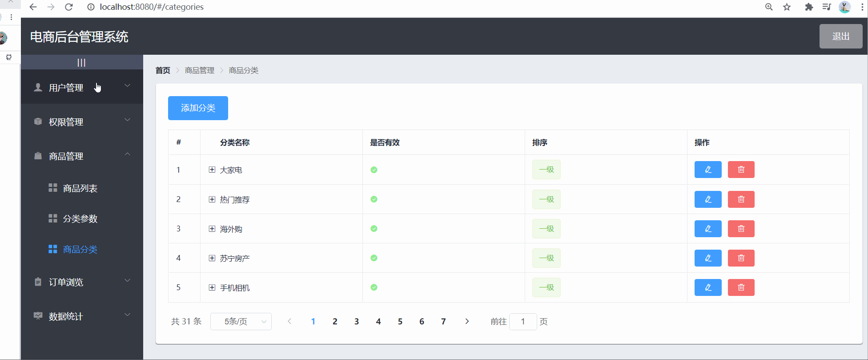The image size is (868, 360).
Task: Toggle sidebar collapse with ||| bar
Action: (x=81, y=63)
